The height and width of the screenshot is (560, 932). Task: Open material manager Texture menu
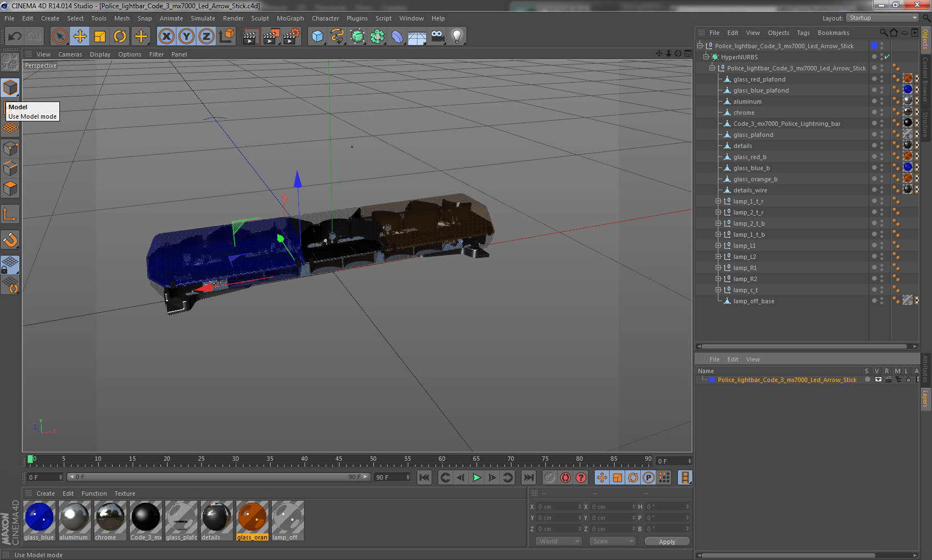coord(125,493)
